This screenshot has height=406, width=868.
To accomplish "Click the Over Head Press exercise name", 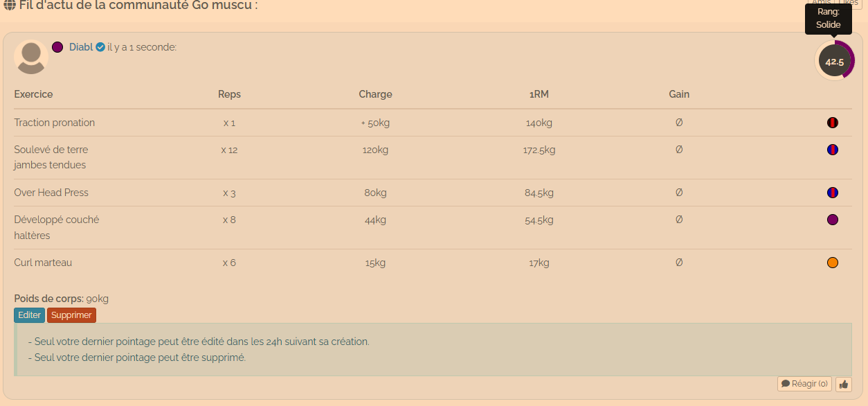I will (51, 193).
